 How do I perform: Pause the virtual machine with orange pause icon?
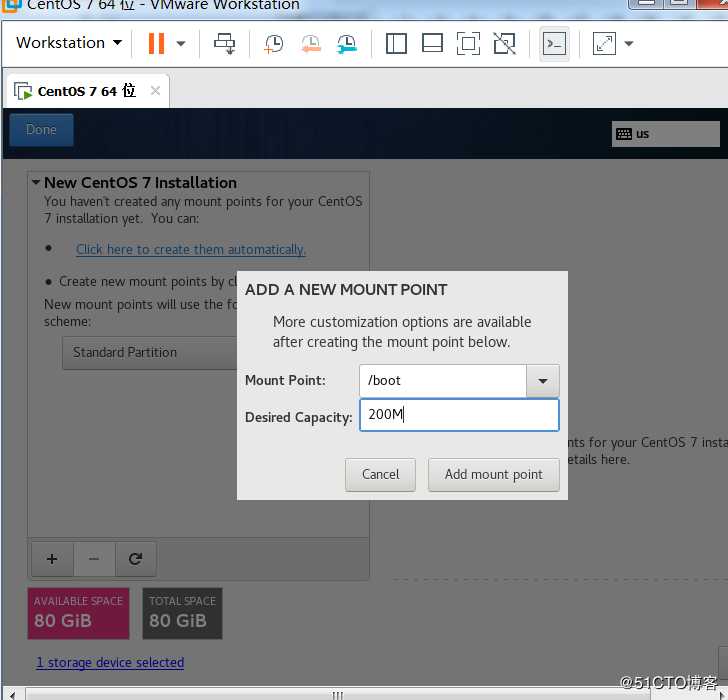tap(156, 43)
